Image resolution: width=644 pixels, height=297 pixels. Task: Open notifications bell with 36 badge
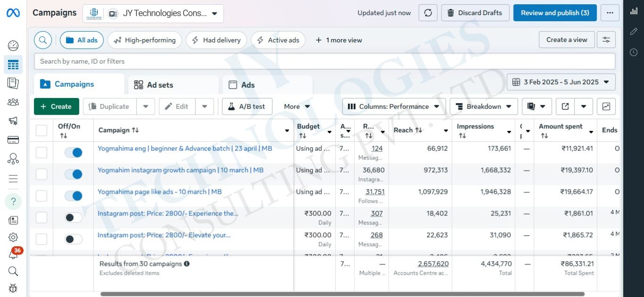coord(14,254)
